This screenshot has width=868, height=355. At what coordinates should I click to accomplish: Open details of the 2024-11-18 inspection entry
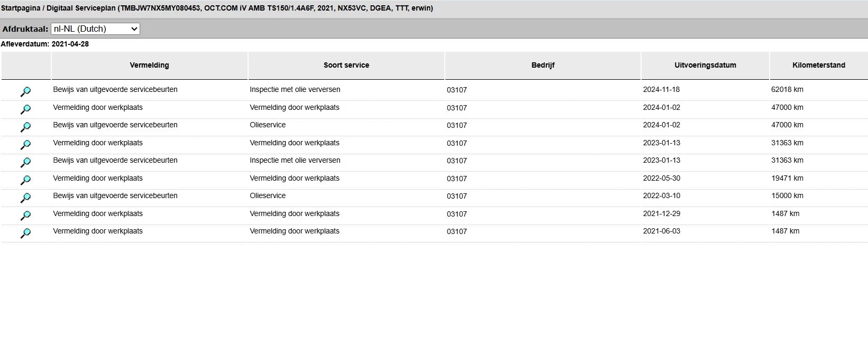click(25, 92)
